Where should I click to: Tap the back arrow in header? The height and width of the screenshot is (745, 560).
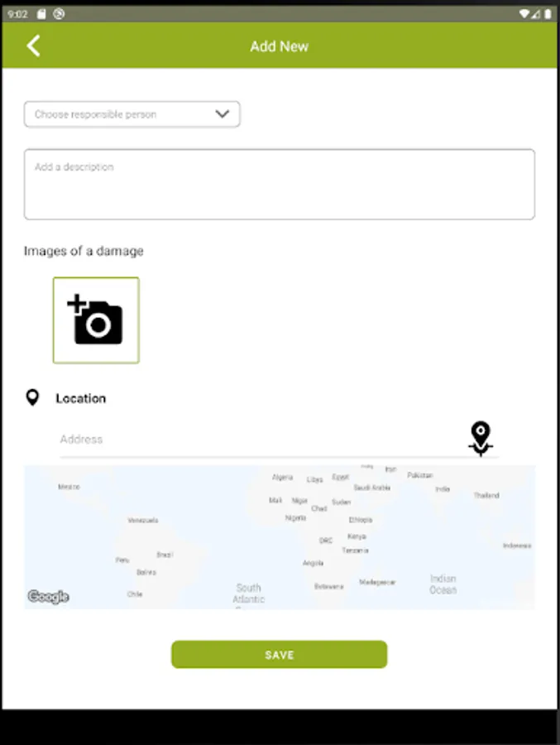pos(33,46)
